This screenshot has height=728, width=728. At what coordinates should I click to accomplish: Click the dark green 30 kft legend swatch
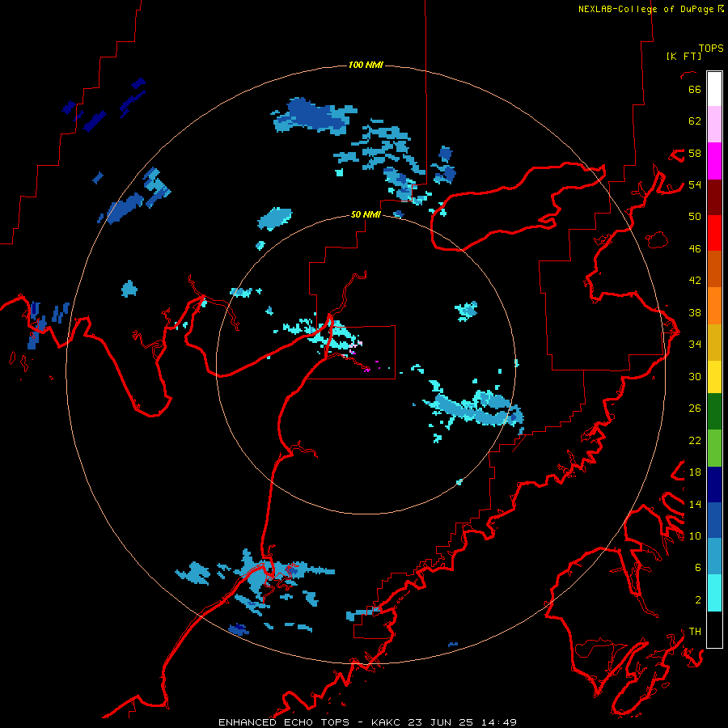[714, 412]
